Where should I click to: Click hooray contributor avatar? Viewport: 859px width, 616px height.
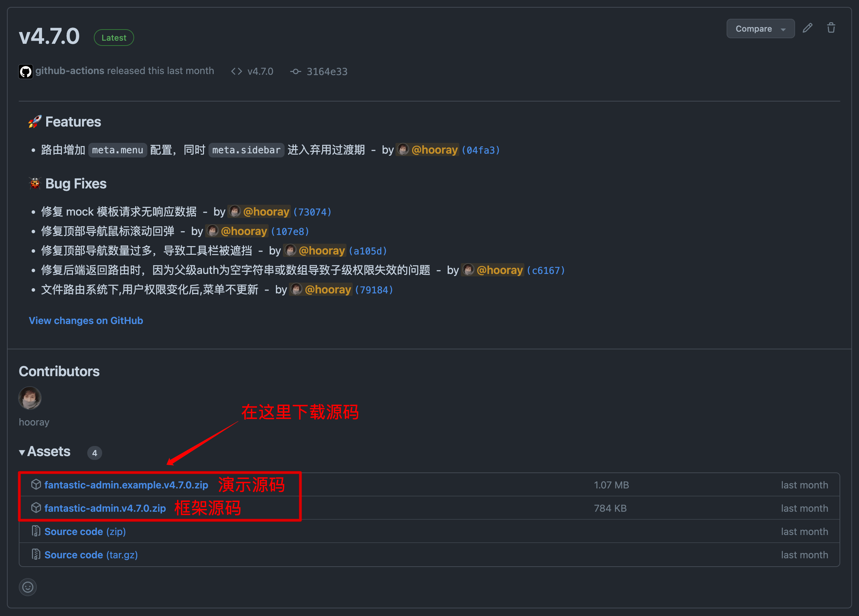tap(30, 398)
